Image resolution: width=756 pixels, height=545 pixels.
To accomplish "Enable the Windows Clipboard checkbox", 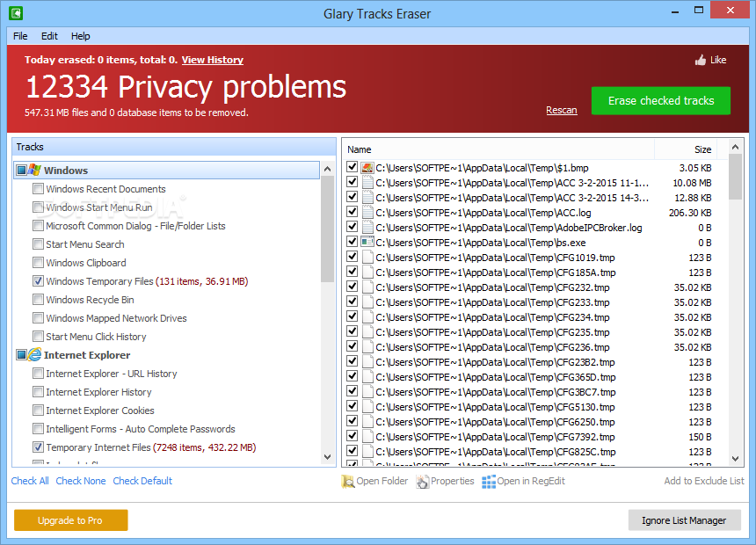I will point(38,262).
